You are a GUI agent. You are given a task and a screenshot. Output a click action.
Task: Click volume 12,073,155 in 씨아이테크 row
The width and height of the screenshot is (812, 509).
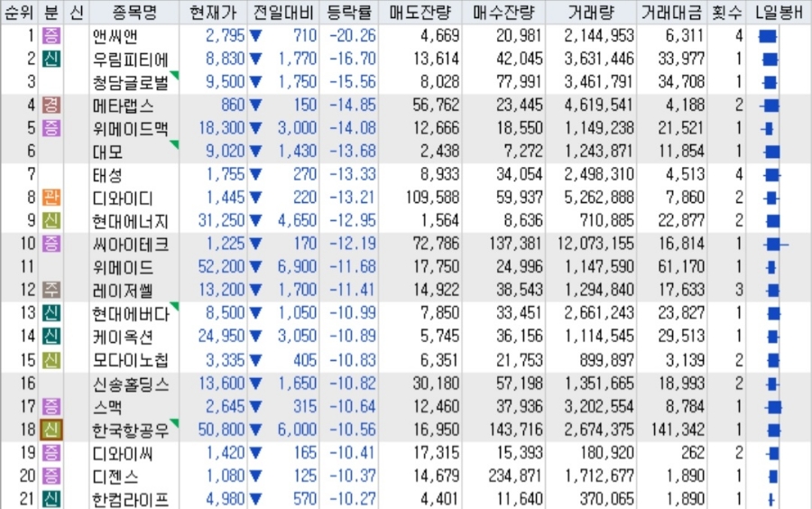click(595, 244)
